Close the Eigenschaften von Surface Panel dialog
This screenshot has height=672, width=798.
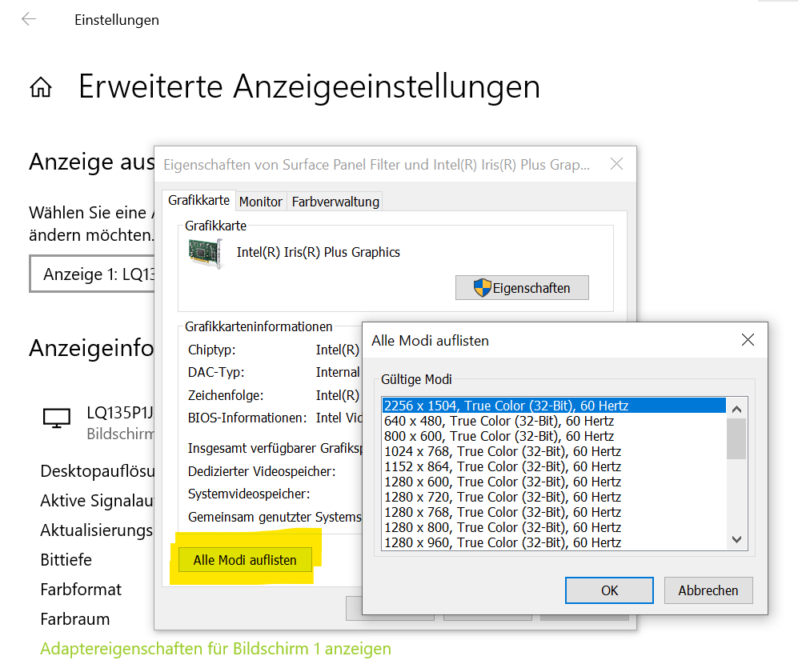coord(616,164)
